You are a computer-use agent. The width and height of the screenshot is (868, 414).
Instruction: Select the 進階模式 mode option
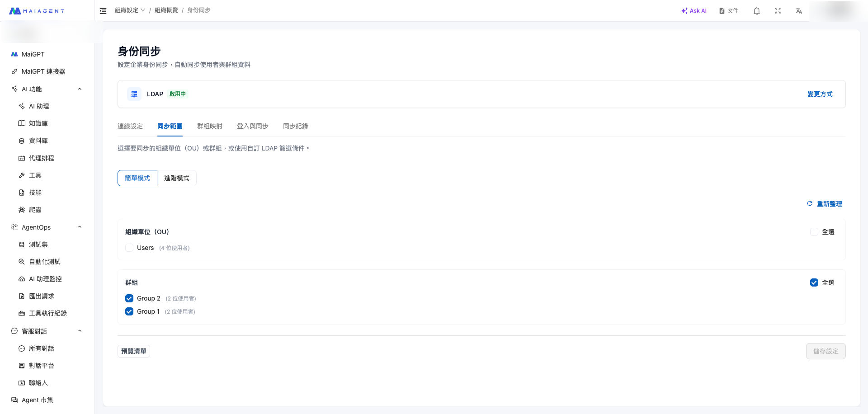pos(176,178)
